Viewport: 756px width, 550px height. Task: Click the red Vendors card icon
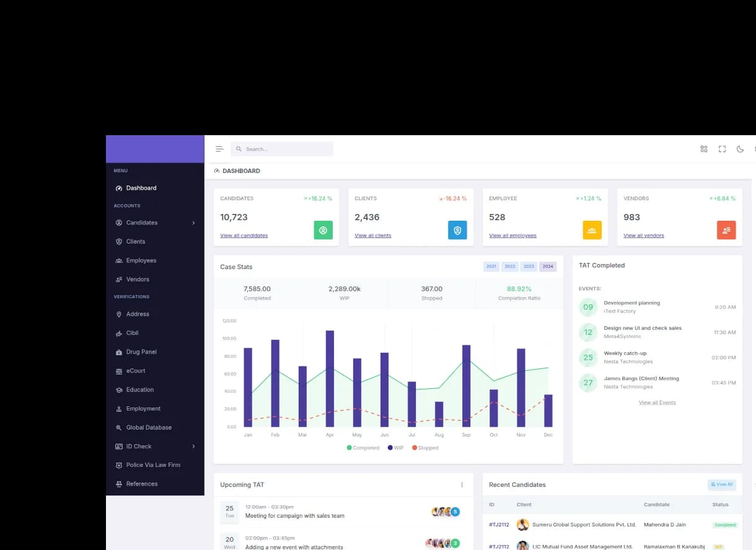[726, 230]
